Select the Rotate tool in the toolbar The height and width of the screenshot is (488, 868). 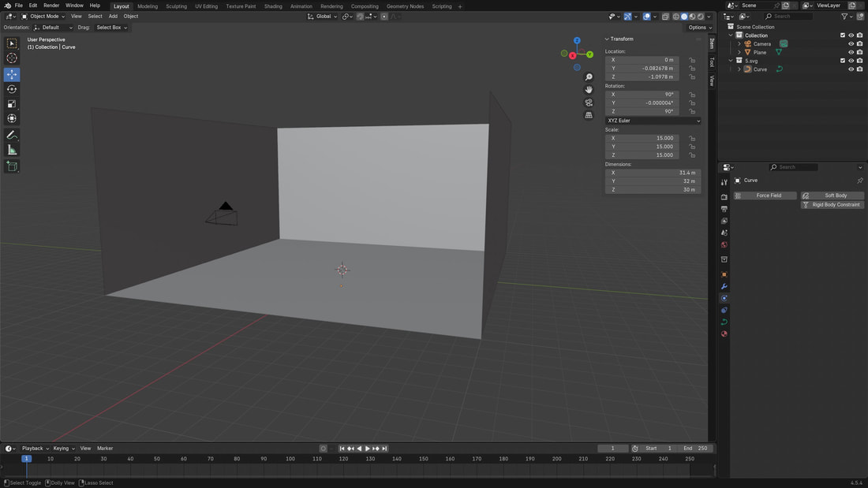pos(12,89)
